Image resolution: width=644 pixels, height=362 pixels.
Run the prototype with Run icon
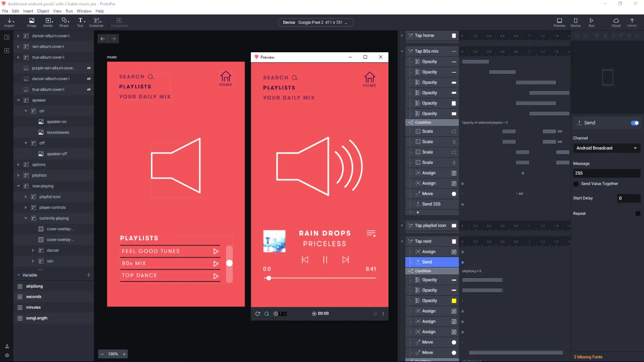591,22
